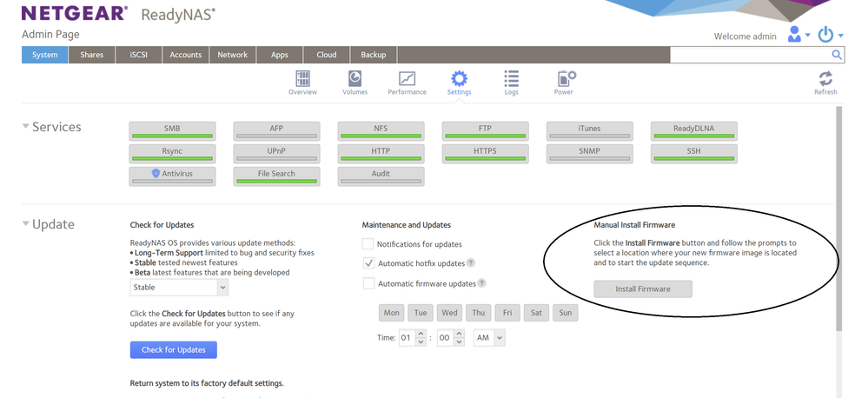Toggle the Antivirus service

coord(172,176)
